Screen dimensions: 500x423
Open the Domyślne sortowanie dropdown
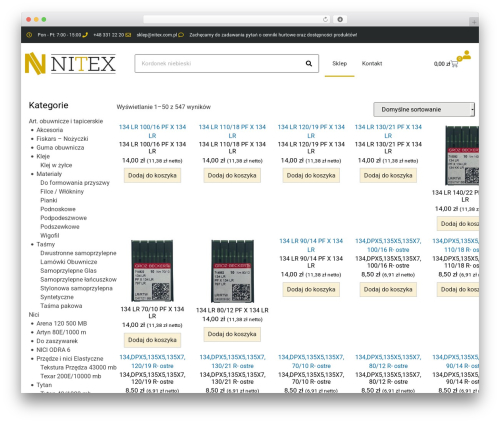(x=424, y=109)
